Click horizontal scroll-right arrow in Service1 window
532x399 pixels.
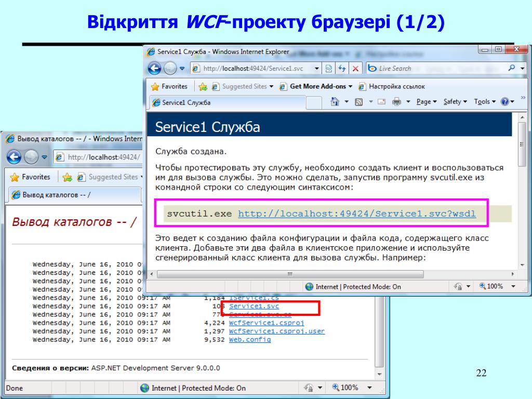pyautogui.click(x=513, y=274)
